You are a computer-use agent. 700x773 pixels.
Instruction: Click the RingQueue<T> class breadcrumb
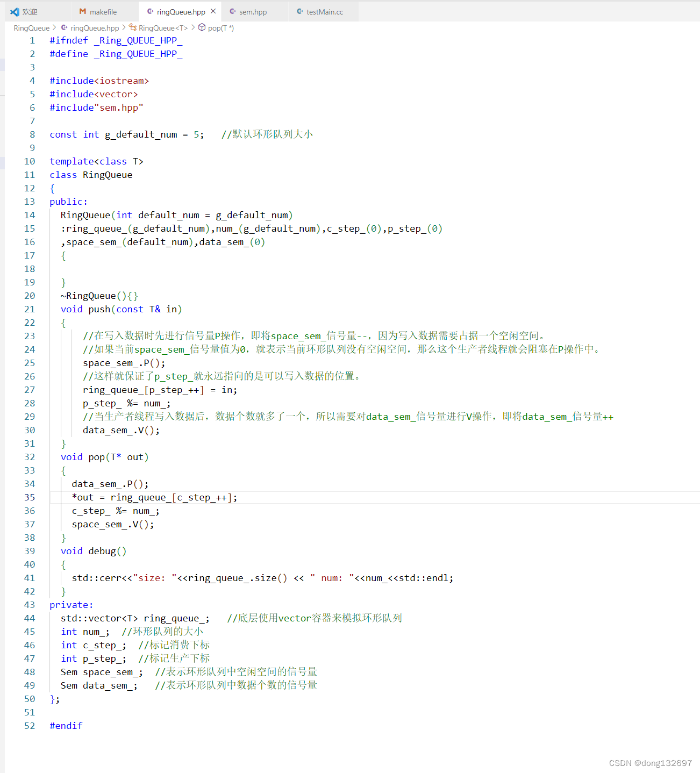point(163,28)
